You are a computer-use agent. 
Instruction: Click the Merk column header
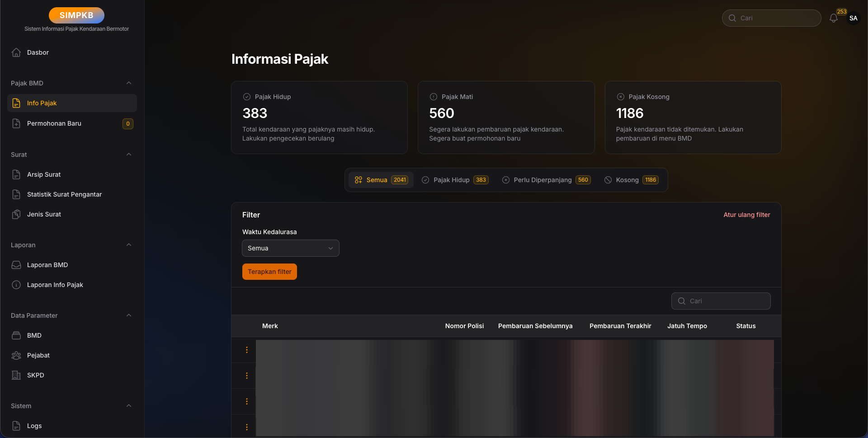(270, 326)
